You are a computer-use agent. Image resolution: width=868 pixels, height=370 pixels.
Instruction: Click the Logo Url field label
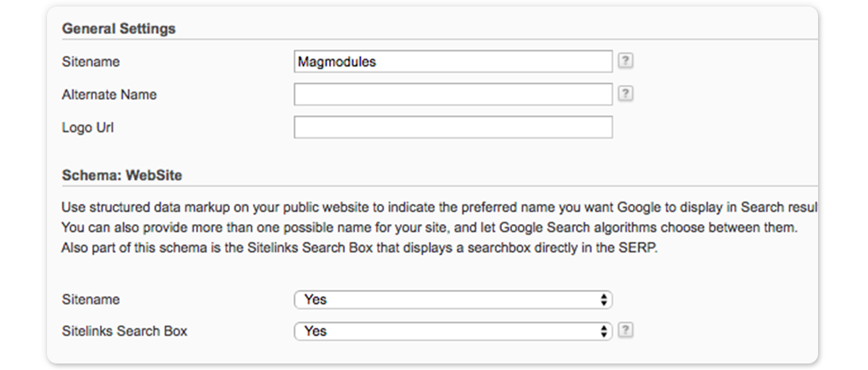pyautogui.click(x=88, y=128)
